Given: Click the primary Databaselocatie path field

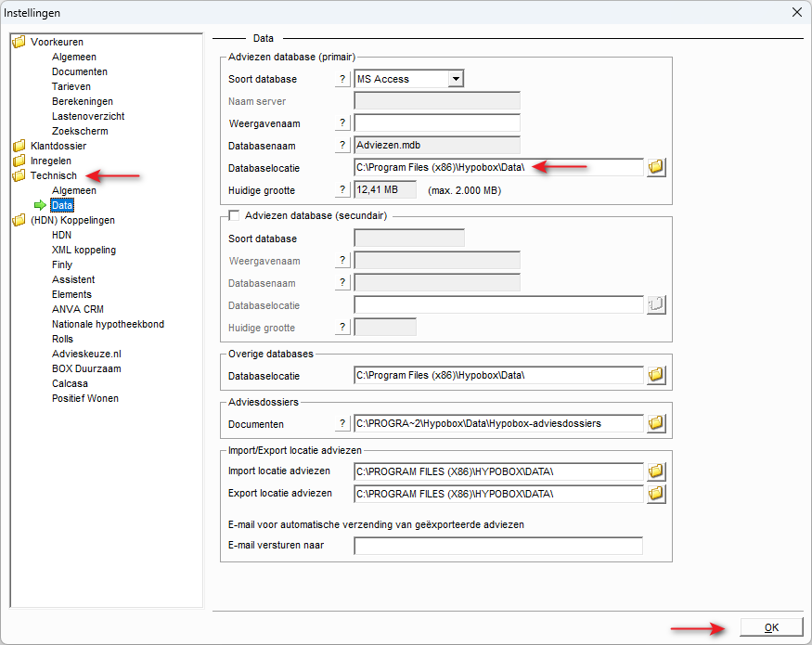Looking at the screenshot, I should (x=498, y=167).
